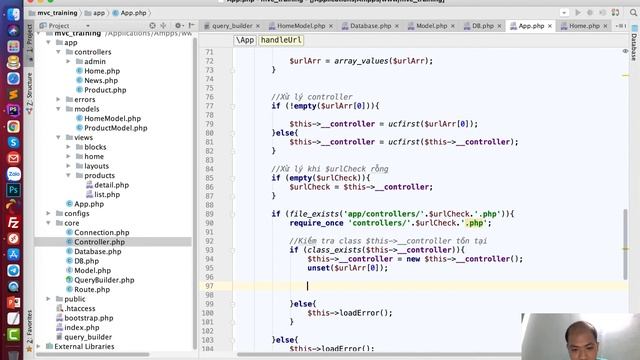Open run configuration dropdown in toolbar
The height and width of the screenshot is (360, 640).
pos(564,13)
